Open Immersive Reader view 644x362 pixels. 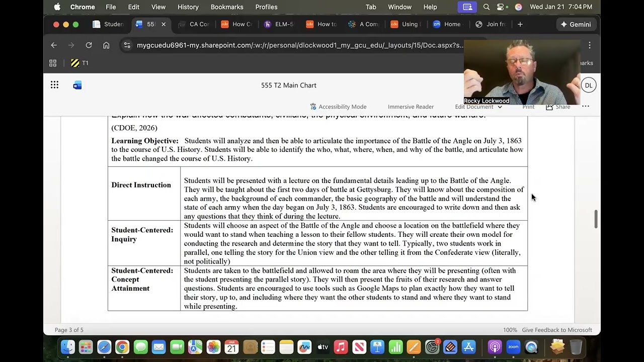tap(411, 107)
